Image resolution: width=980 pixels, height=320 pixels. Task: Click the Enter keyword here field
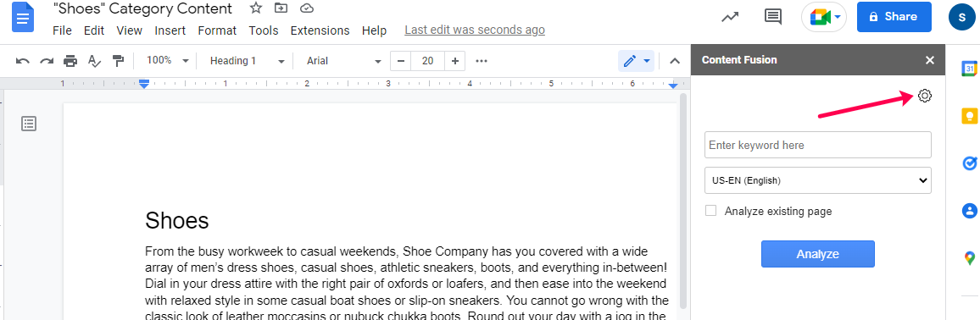click(x=818, y=145)
